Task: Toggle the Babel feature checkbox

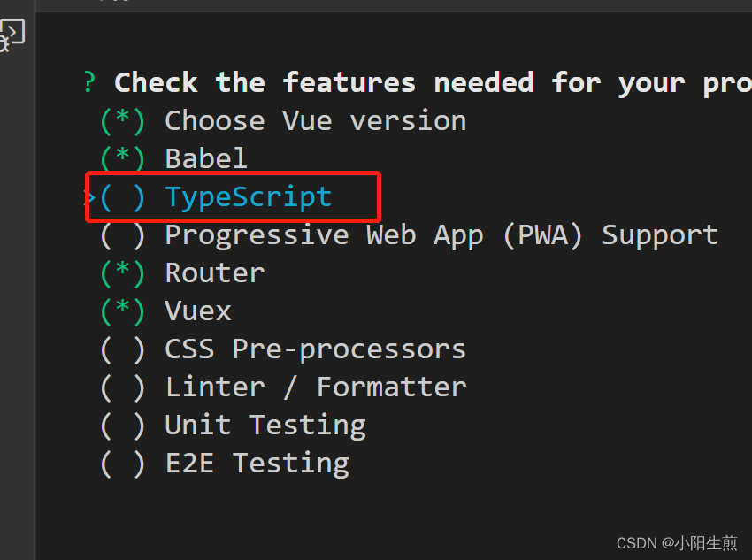Action: pos(123,158)
